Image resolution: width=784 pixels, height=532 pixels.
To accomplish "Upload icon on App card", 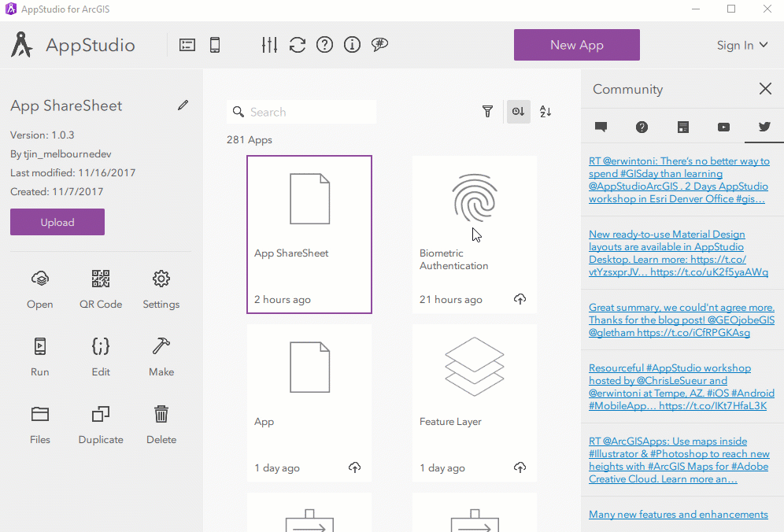I will tap(354, 467).
